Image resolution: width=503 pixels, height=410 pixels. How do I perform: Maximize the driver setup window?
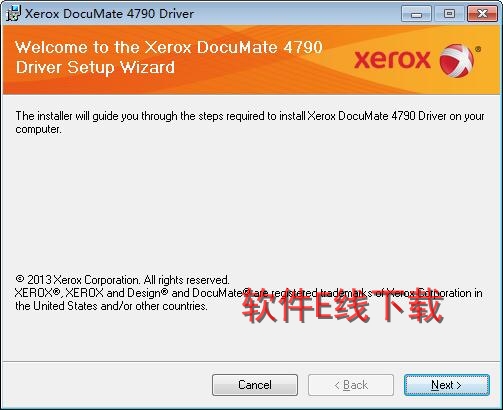449,14
